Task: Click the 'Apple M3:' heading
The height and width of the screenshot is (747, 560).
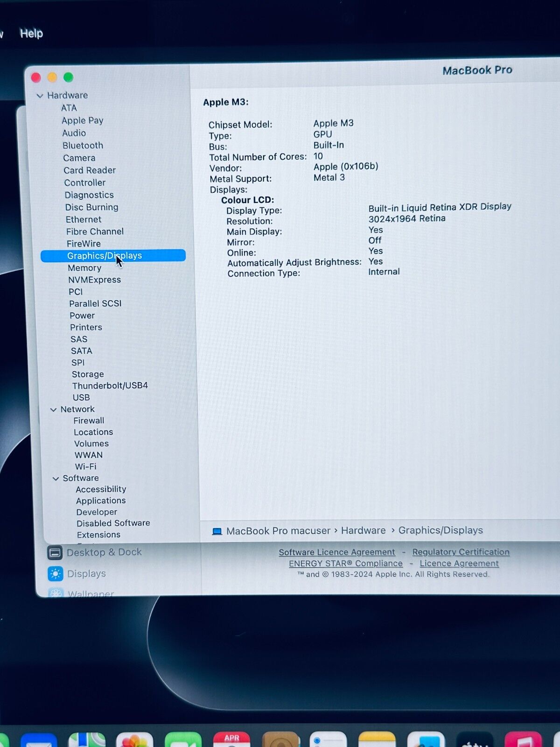Action: [226, 103]
